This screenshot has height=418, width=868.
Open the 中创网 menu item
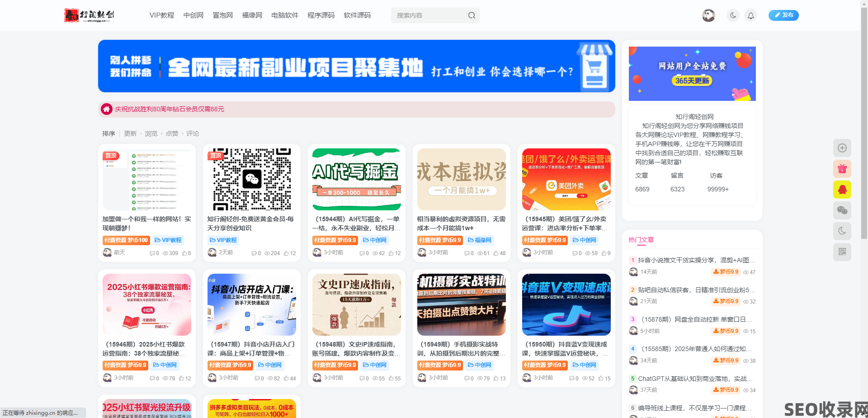[x=193, y=15]
